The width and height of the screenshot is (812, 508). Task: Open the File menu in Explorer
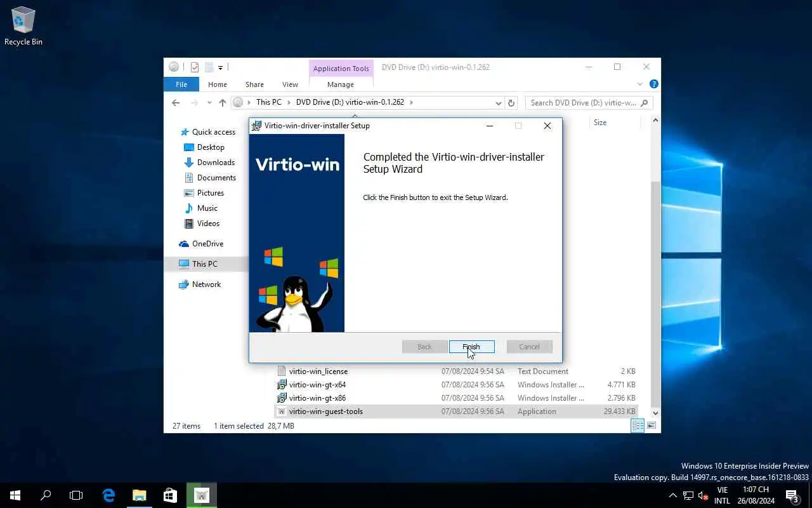[181, 84]
